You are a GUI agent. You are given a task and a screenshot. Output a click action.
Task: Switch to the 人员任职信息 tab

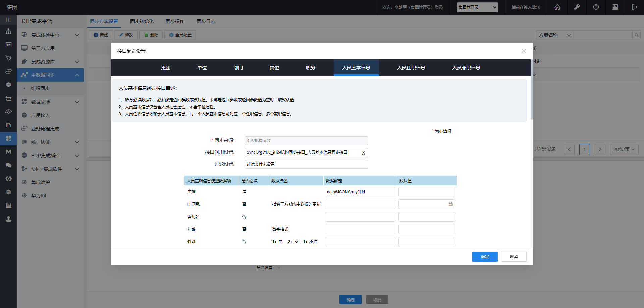(411, 68)
